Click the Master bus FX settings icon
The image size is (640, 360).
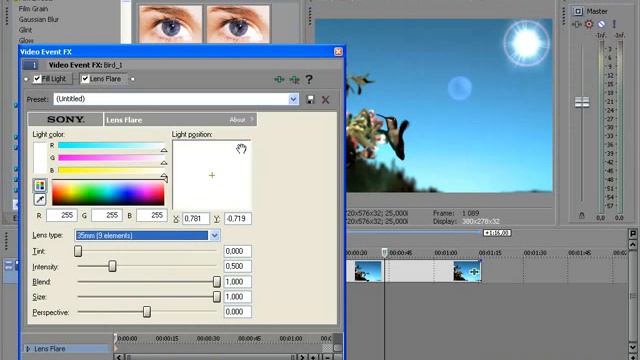(576, 24)
